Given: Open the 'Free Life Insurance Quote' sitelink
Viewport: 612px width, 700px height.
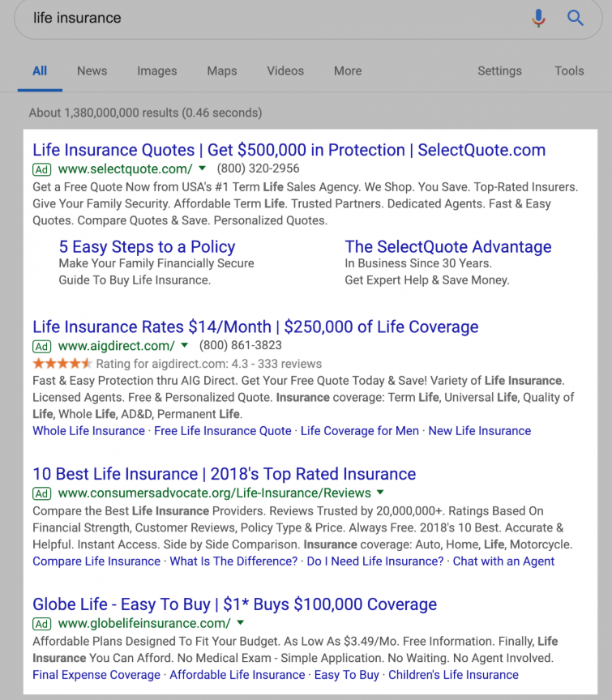Looking at the screenshot, I should [x=222, y=431].
